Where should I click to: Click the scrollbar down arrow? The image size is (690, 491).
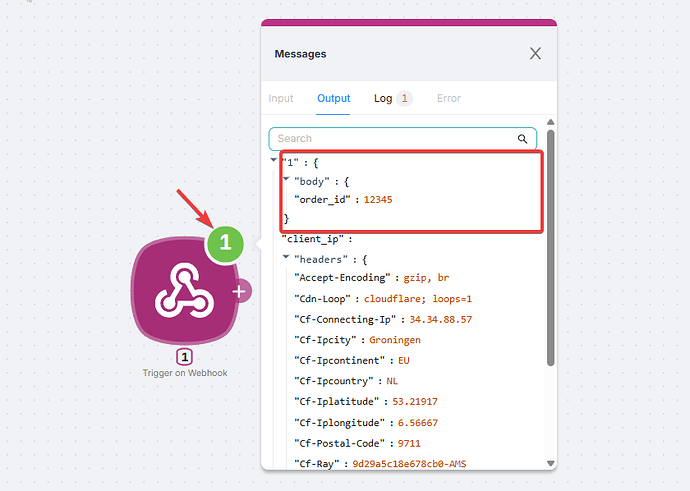pyautogui.click(x=550, y=463)
